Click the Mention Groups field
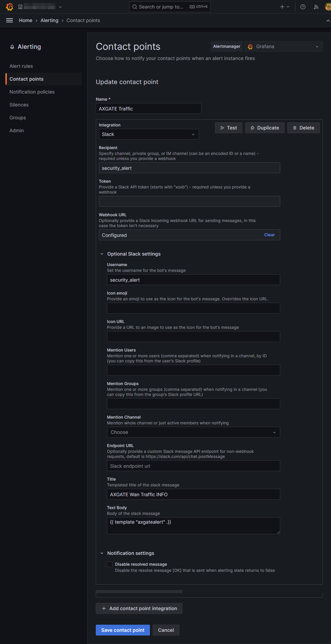331x644 pixels. click(x=194, y=404)
